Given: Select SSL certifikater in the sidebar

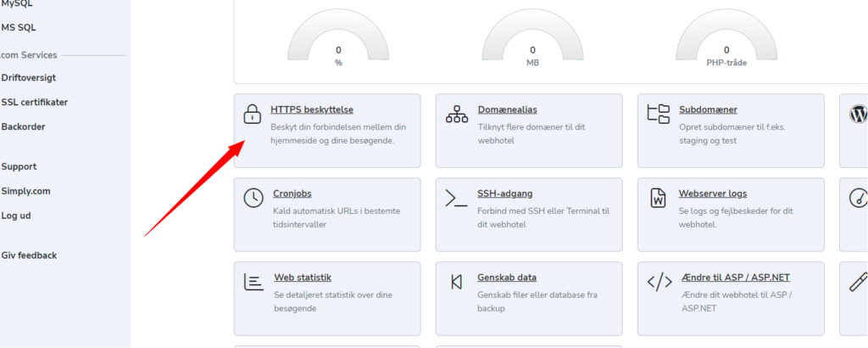Looking at the screenshot, I should pos(35,103).
